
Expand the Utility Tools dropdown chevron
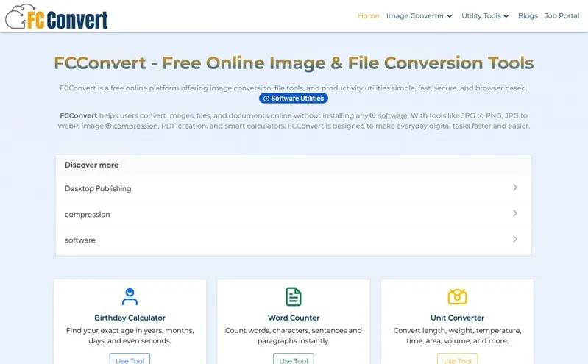pos(506,16)
